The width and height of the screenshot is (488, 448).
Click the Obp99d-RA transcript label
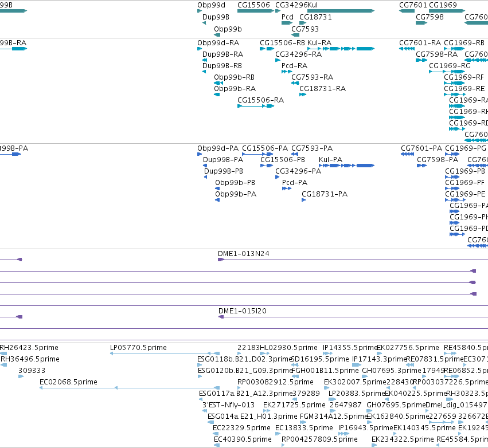(x=218, y=43)
